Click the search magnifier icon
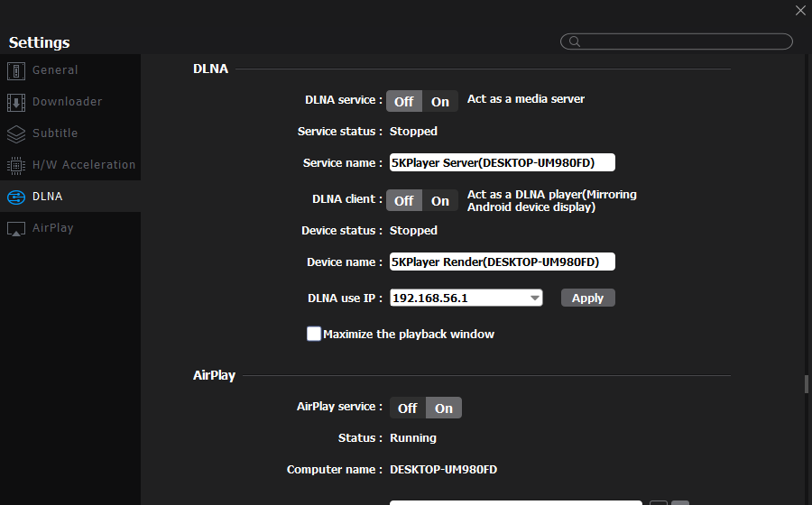This screenshot has width=812, height=505. pyautogui.click(x=573, y=41)
